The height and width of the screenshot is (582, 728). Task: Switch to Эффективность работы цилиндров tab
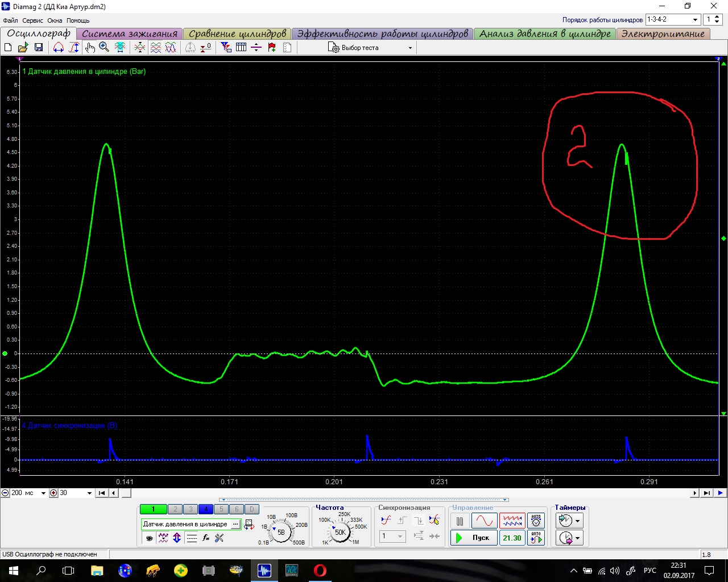point(382,34)
